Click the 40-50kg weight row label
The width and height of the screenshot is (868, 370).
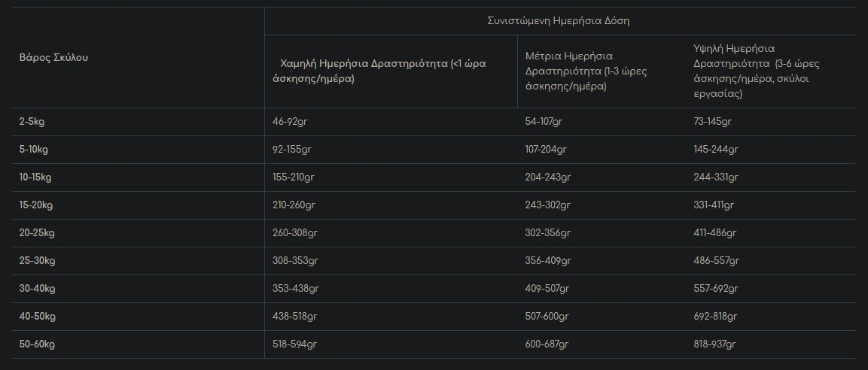pyautogui.click(x=37, y=317)
